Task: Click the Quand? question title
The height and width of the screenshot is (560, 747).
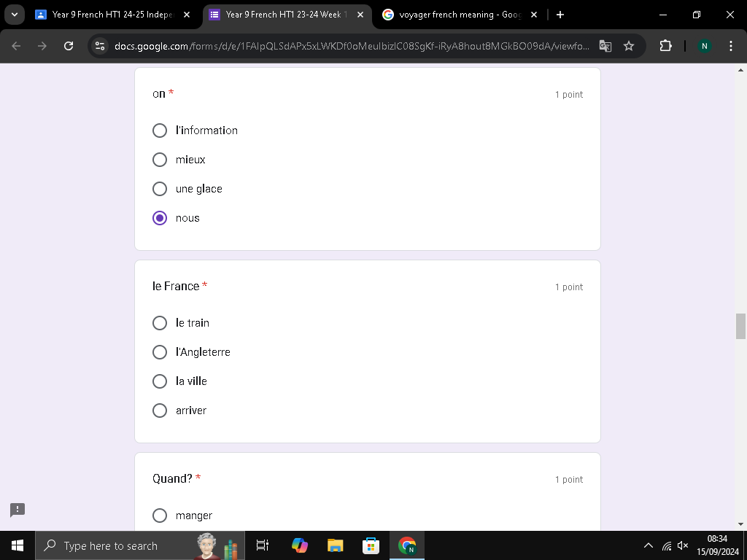Action: click(x=172, y=478)
